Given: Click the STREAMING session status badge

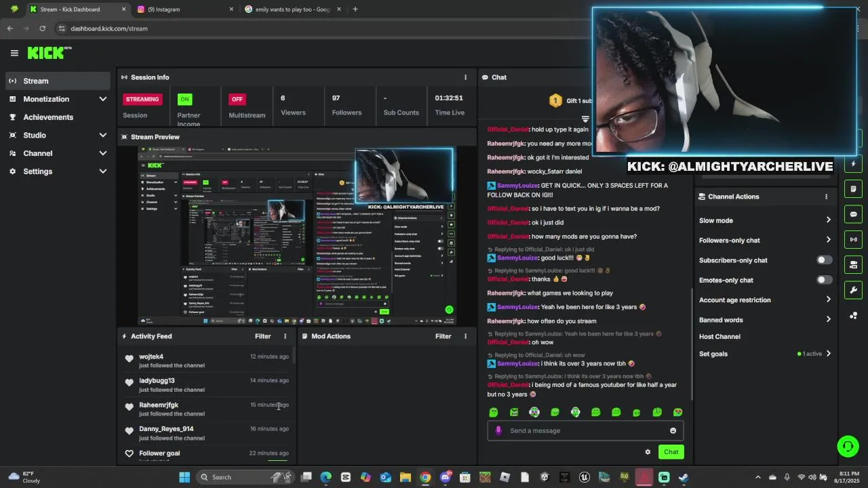Looking at the screenshot, I should [142, 99].
